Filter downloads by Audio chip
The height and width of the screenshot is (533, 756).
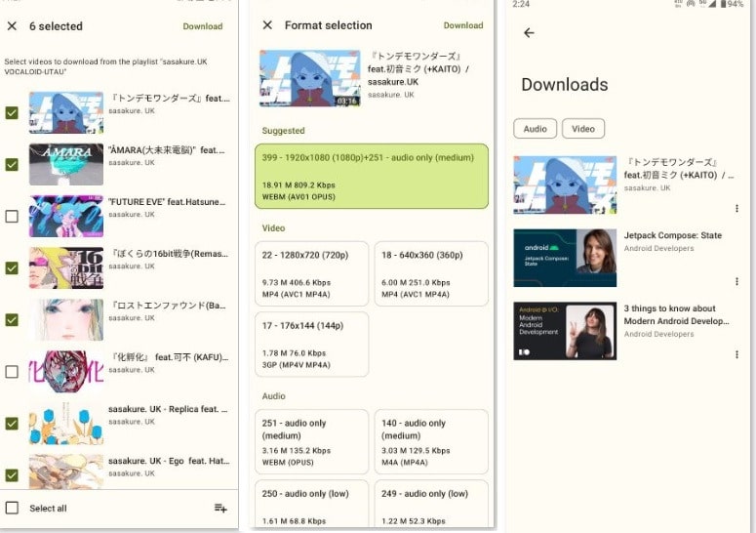coord(535,129)
